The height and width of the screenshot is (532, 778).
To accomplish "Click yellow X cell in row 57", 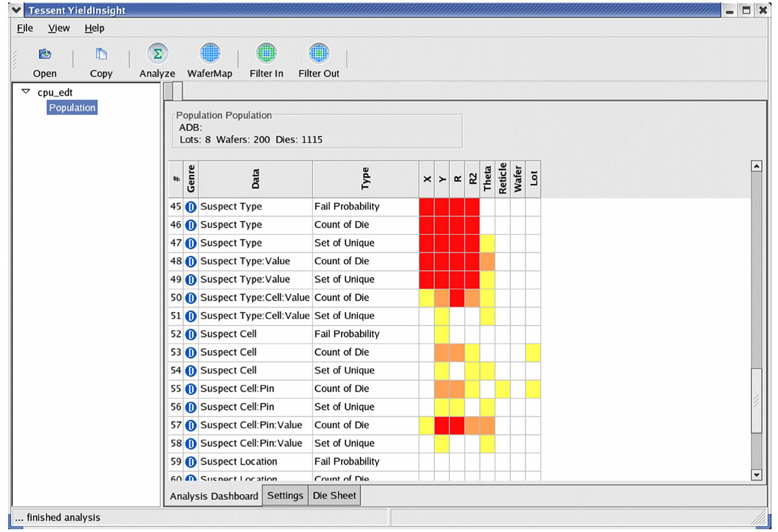I will point(427,425).
